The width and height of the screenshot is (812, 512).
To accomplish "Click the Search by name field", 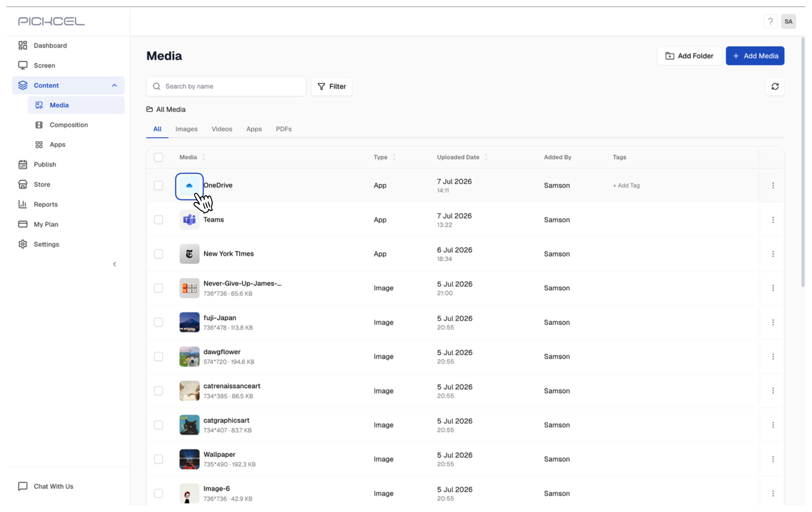I will [x=226, y=86].
